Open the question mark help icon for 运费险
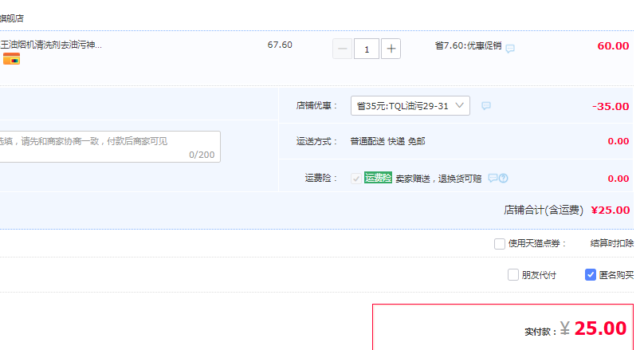 [x=503, y=178]
